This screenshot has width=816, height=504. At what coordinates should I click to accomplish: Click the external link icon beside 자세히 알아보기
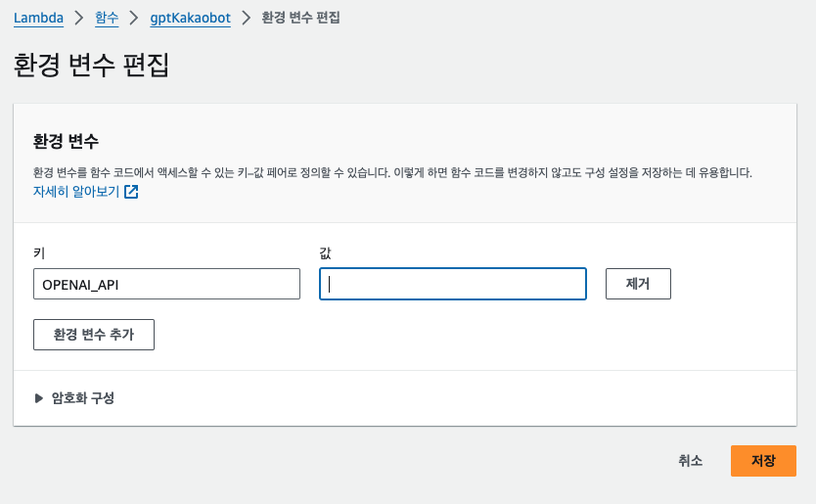[131, 192]
